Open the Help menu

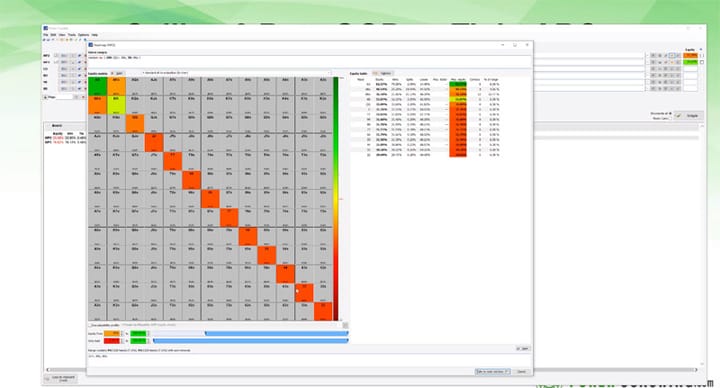[x=95, y=35]
